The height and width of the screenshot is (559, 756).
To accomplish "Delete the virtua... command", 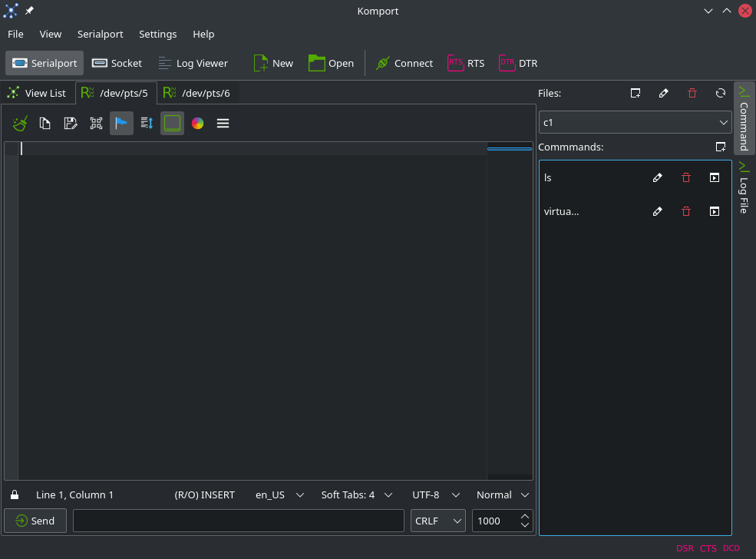I will [686, 211].
